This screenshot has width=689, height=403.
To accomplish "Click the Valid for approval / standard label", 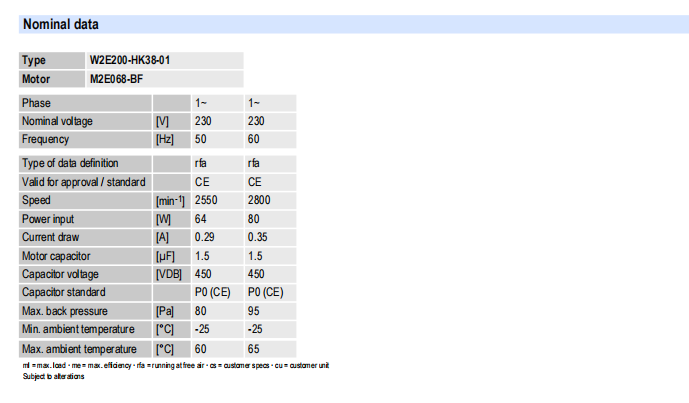I will tap(84, 182).
